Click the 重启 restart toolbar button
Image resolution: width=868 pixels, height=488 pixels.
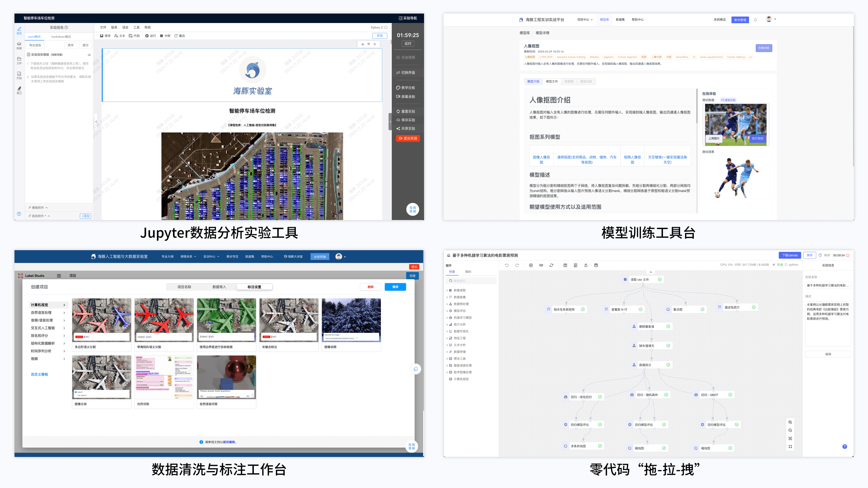click(x=180, y=36)
